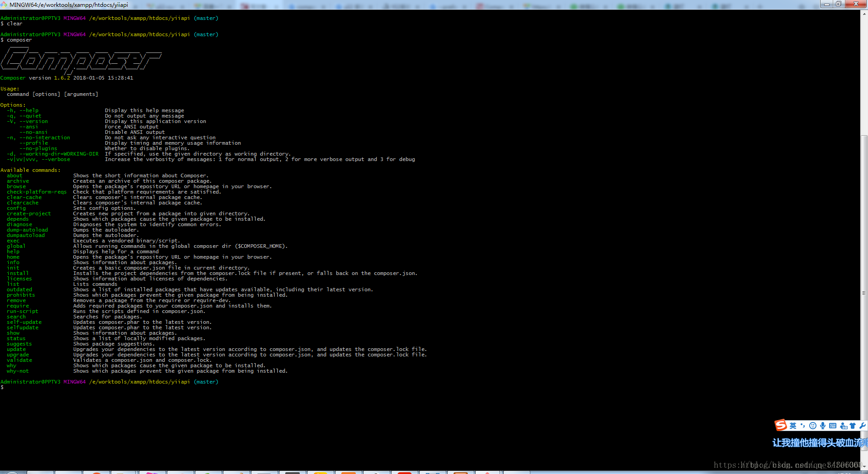Image resolution: width=868 pixels, height=474 pixels.
Task: Click 'Shows package suggestions.' description
Action: pos(114,344)
